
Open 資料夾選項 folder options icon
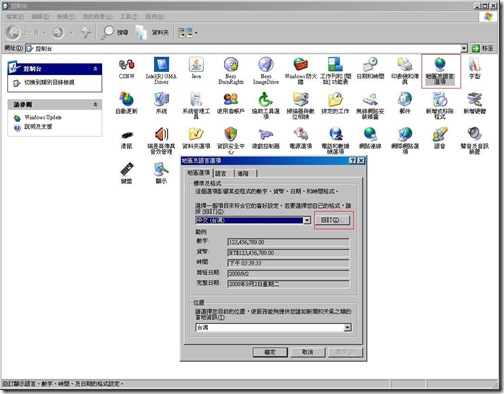[x=196, y=138]
